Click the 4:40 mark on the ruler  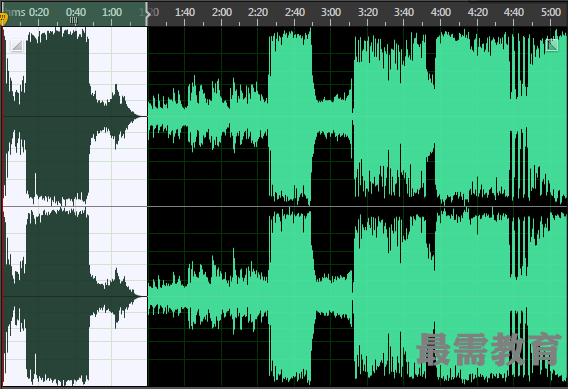pos(514,12)
